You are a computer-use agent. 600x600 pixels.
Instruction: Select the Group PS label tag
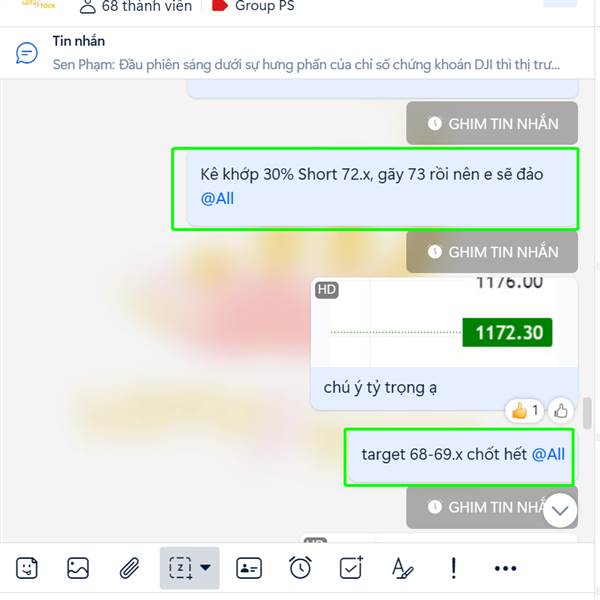[x=253, y=6]
